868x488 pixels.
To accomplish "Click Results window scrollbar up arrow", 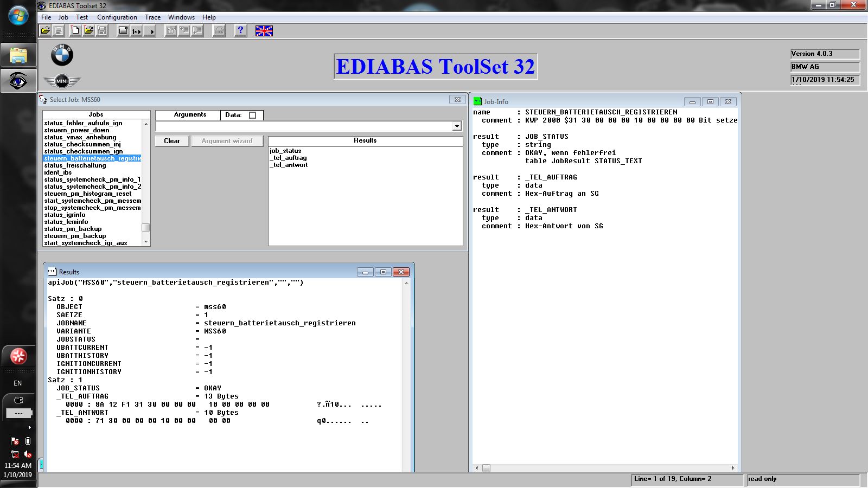I will coord(406,284).
